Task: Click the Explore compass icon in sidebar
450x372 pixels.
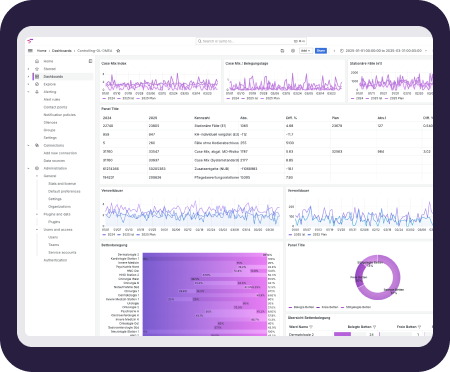Action: click(37, 84)
